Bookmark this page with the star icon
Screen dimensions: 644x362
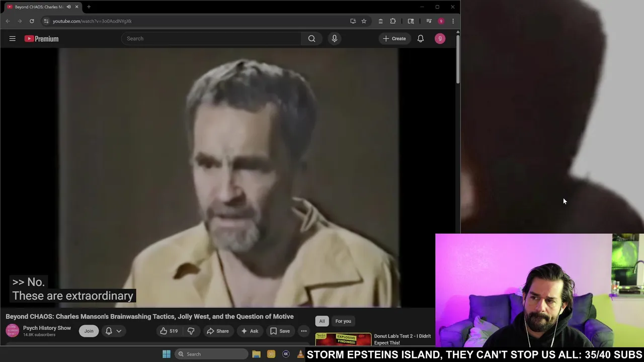(364, 21)
